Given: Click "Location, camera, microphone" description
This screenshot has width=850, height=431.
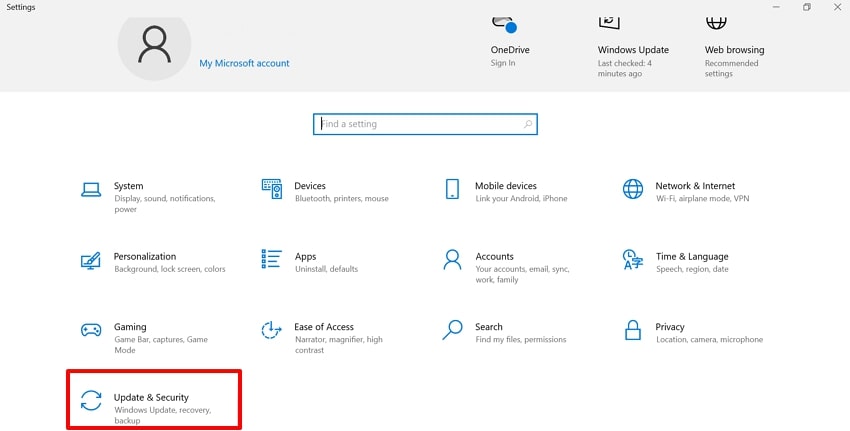Looking at the screenshot, I should (x=710, y=339).
